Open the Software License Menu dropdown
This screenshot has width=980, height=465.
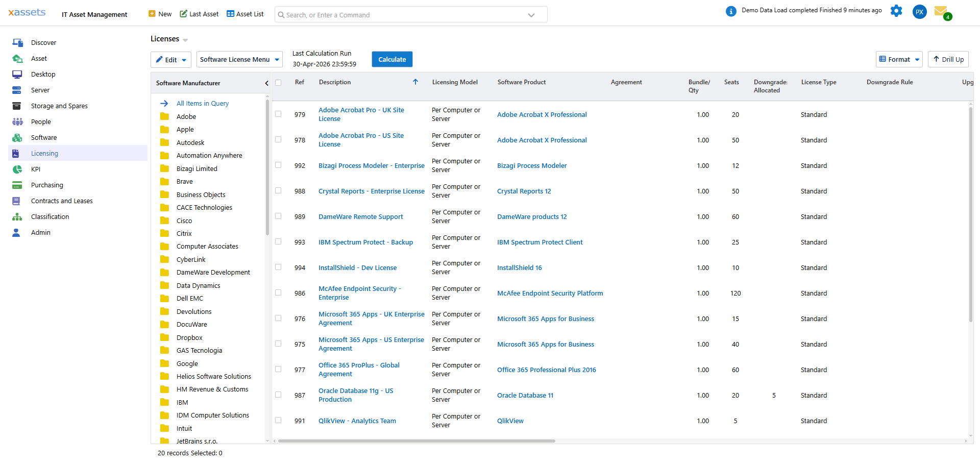[x=239, y=59]
